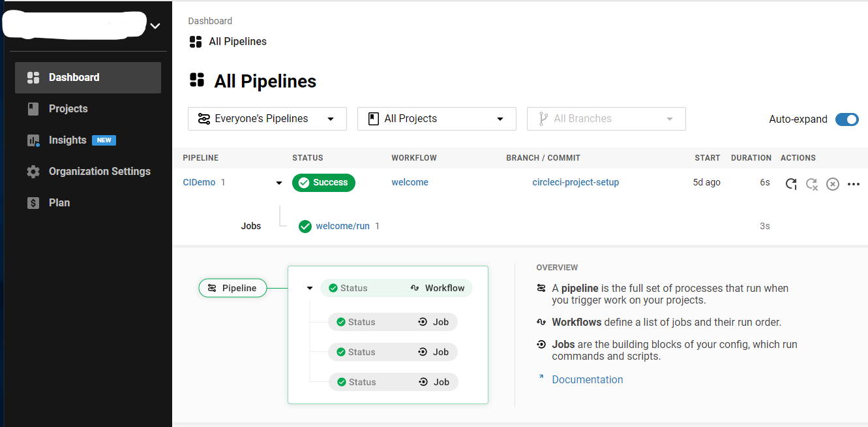Open Organization Settings in the sidebar
This screenshot has height=427, width=868.
click(88, 172)
